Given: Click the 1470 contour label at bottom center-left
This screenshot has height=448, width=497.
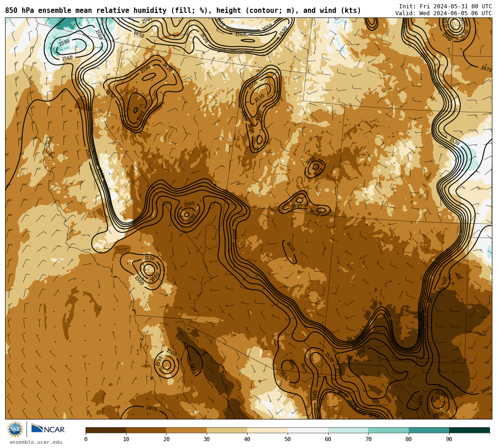Looking at the screenshot, I should (x=152, y=408).
